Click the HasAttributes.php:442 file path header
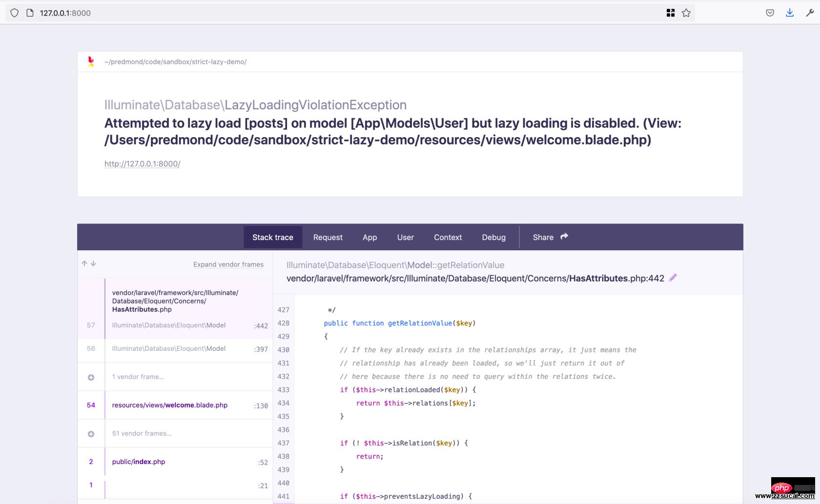Screen dimensions: 820x504 [x=475, y=279]
